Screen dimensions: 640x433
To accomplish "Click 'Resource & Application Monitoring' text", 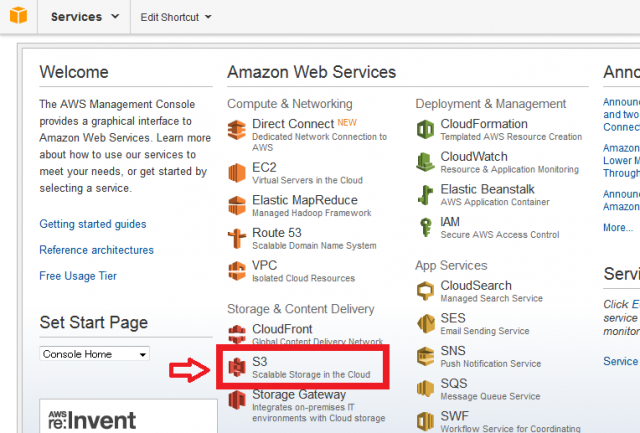I will (x=509, y=169).
